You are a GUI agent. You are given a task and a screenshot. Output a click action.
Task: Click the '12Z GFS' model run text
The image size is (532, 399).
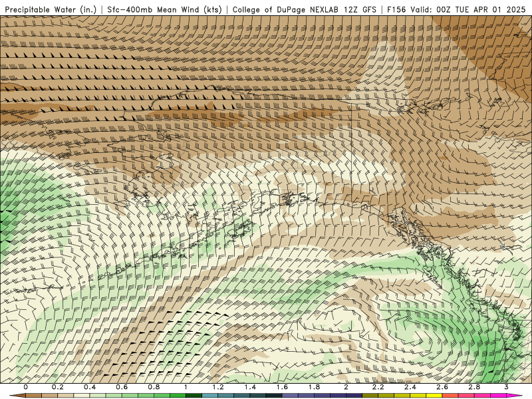pyautogui.click(x=360, y=10)
